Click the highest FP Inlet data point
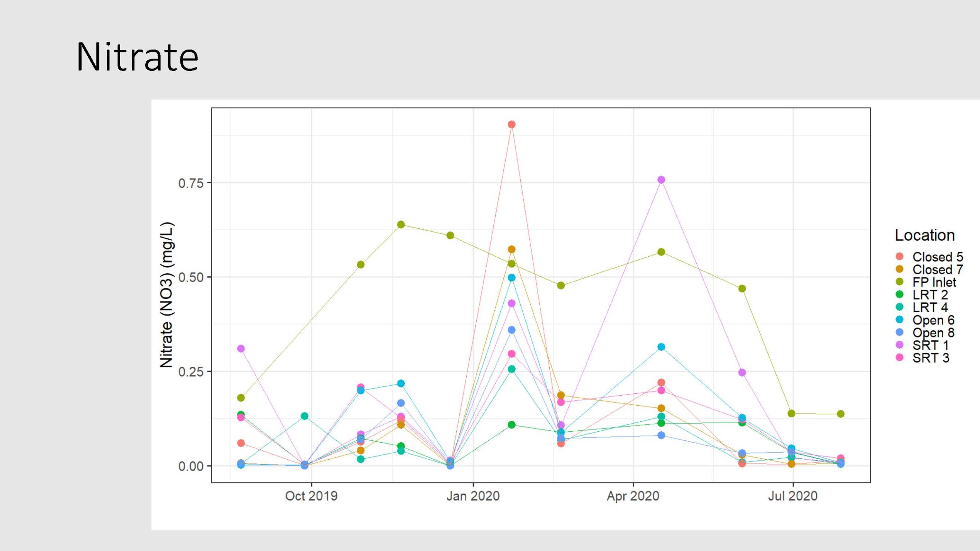Image resolution: width=980 pixels, height=551 pixels. coord(401,225)
